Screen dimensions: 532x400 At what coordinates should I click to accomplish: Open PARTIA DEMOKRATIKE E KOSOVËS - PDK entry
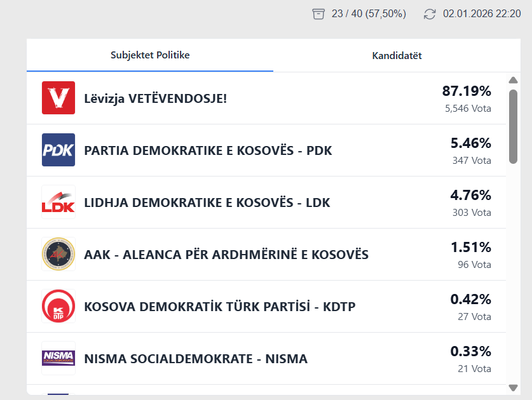208,150
